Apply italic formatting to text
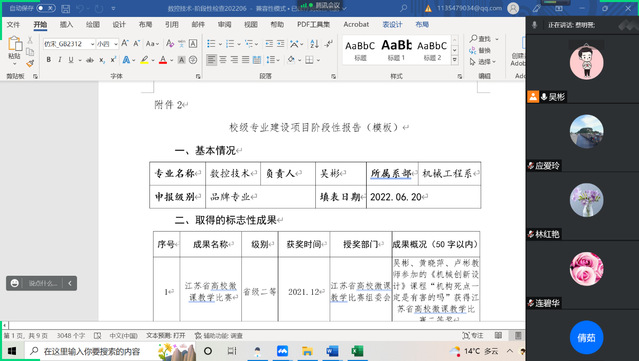The width and height of the screenshot is (639, 361). point(59,60)
